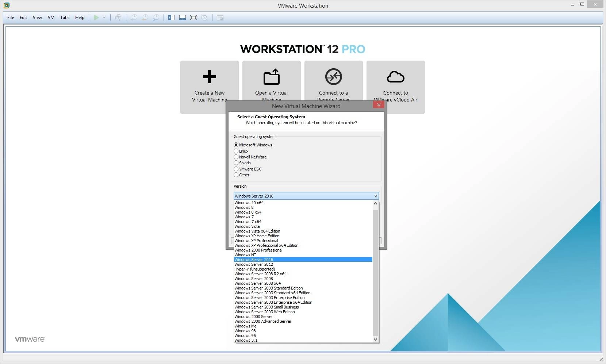Select VMware ESX radio button

236,169
